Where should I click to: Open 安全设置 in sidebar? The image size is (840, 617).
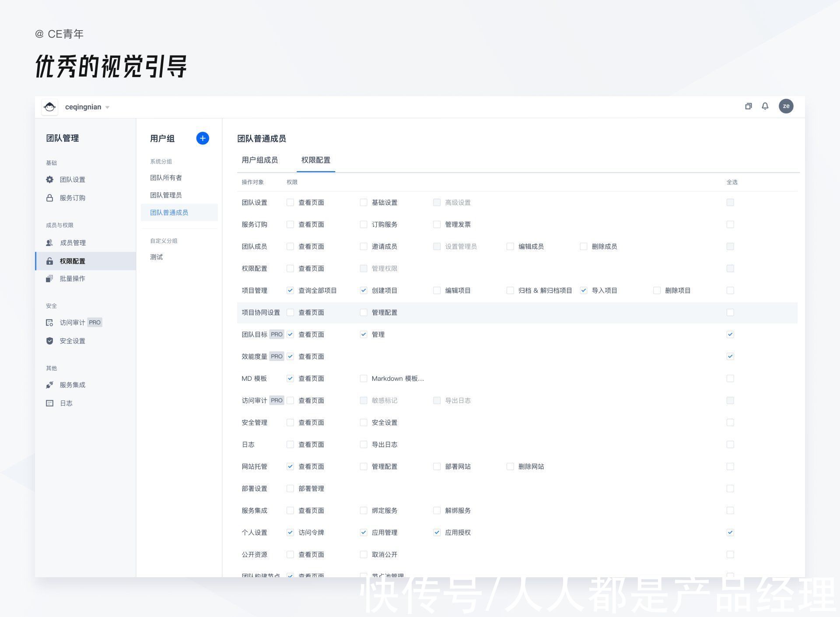(x=73, y=341)
